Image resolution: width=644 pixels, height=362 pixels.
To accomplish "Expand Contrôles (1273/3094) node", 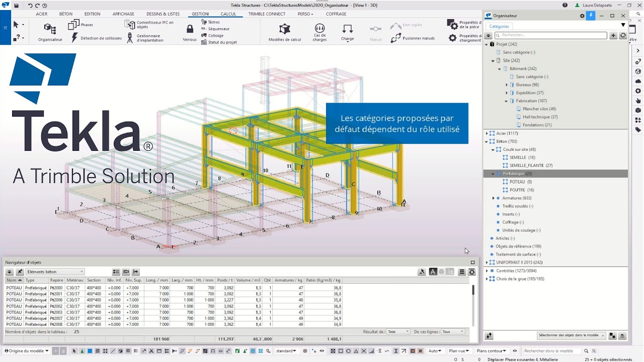I will (487, 270).
